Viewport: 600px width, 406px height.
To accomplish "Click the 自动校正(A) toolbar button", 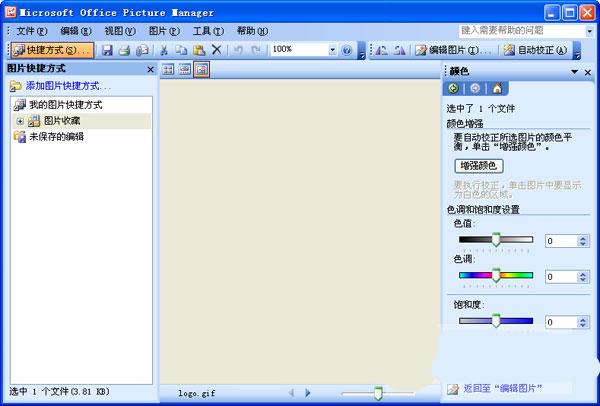I will point(535,50).
